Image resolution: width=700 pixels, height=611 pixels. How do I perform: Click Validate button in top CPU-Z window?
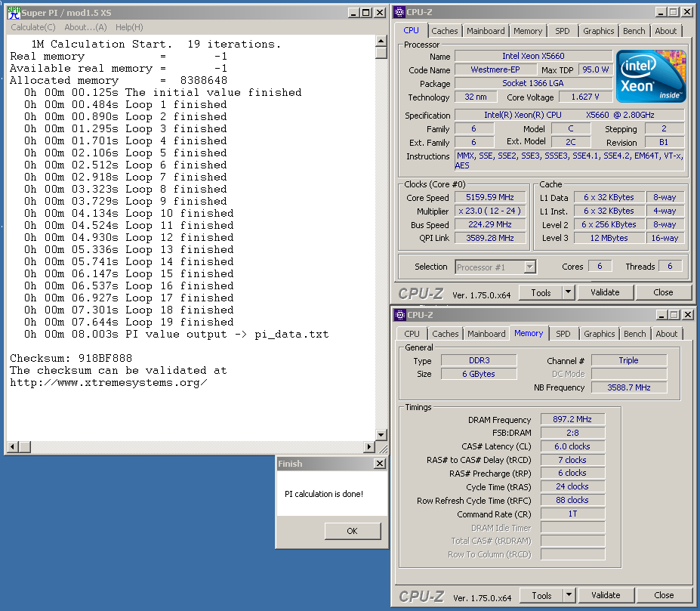point(605,292)
